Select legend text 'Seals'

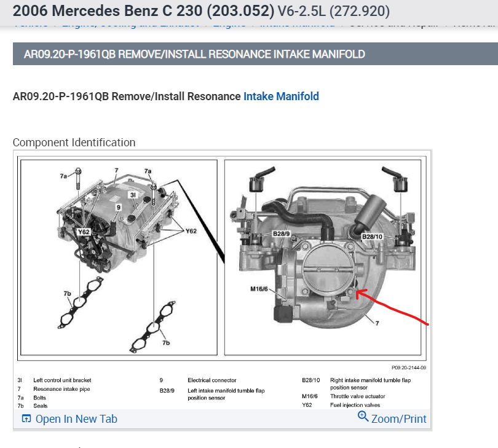(x=41, y=406)
